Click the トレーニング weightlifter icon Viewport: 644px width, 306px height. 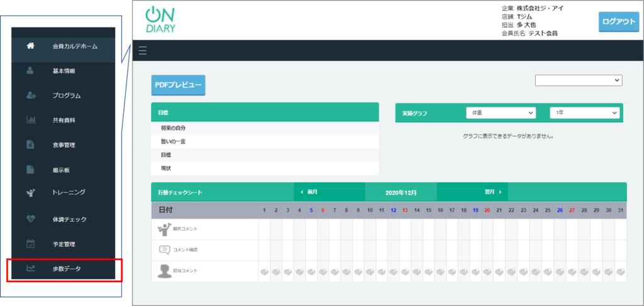pos(30,192)
